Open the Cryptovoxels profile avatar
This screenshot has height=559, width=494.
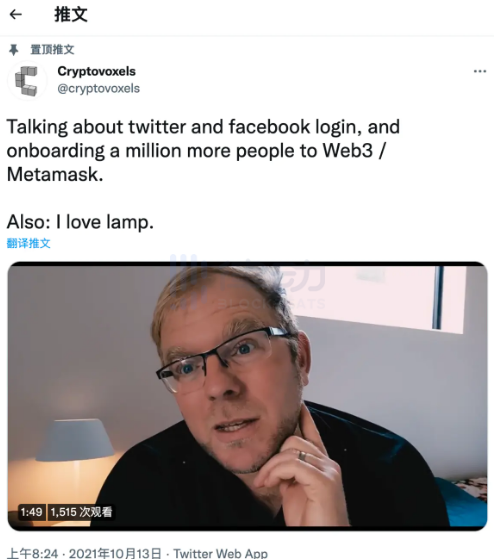(x=27, y=81)
